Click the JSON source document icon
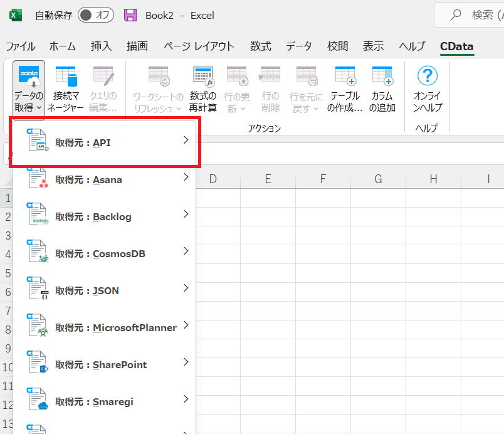Screen dimensions: 504x434 coord(38,288)
